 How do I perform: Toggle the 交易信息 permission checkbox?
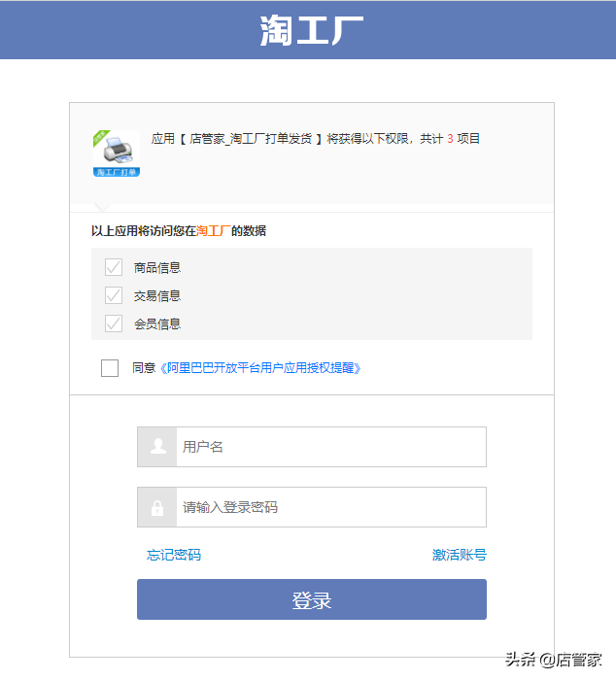[114, 295]
